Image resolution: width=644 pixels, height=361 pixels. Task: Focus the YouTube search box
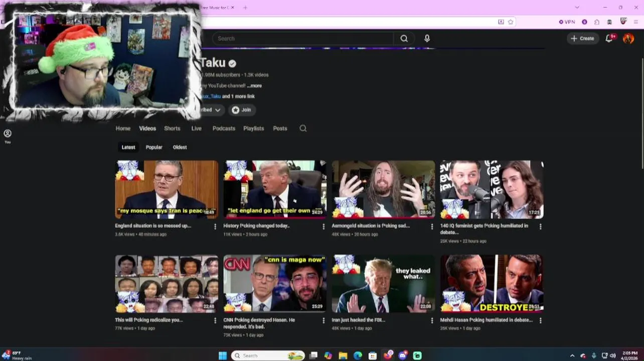click(x=302, y=39)
